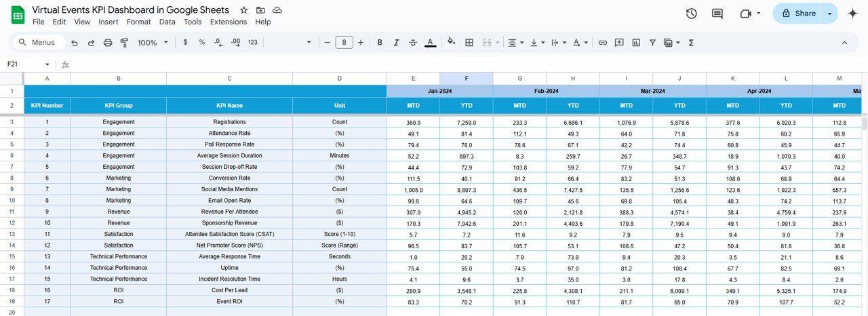Select the Social Media Mentions cell

229,189
